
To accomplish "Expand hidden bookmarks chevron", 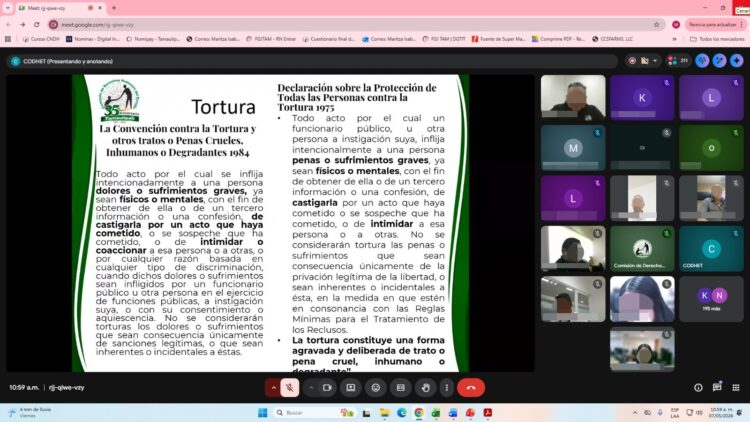I will coord(674,39).
